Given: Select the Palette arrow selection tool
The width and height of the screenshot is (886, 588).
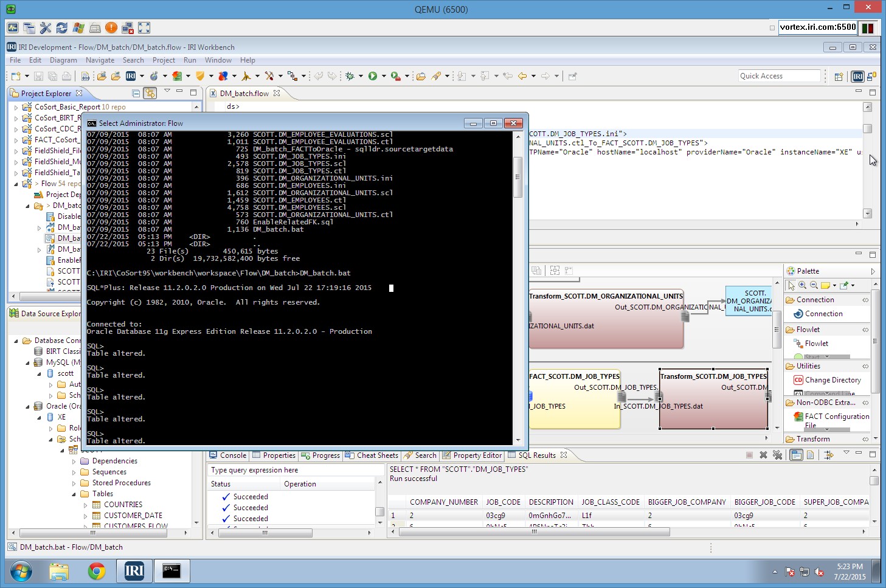Looking at the screenshot, I should (x=791, y=285).
